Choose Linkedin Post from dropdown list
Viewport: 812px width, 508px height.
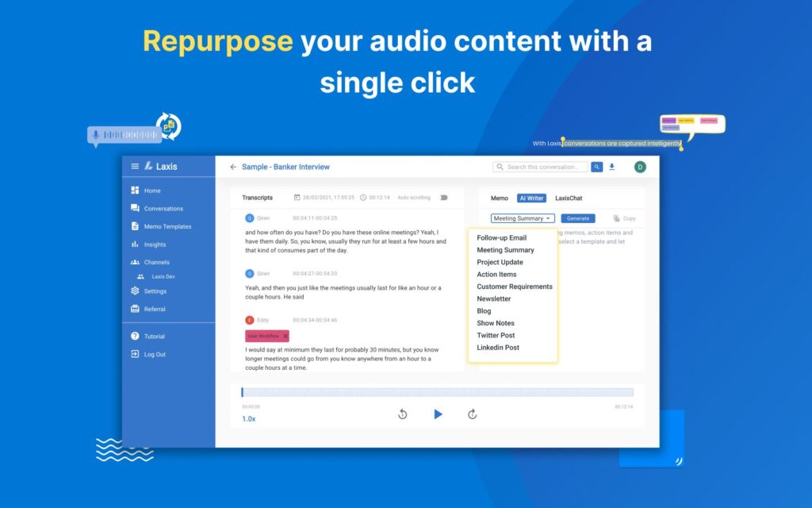pyautogui.click(x=498, y=348)
